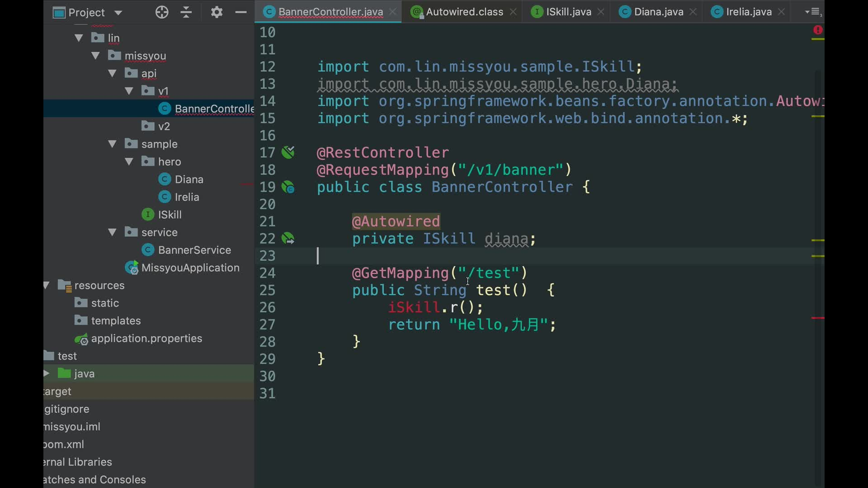Close the BannerController.java tab
868x488 pixels.
[393, 12]
